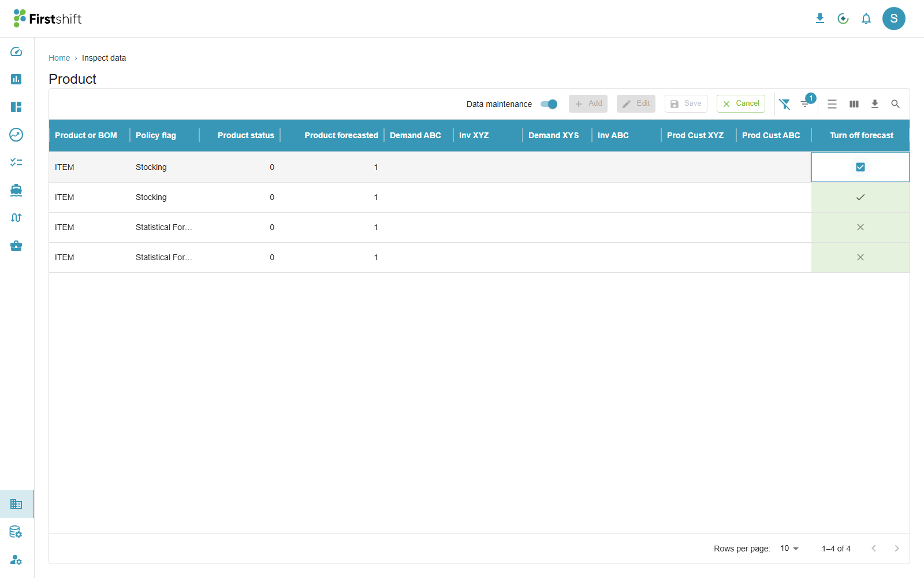
Task: Click the Cancel button
Action: click(741, 103)
